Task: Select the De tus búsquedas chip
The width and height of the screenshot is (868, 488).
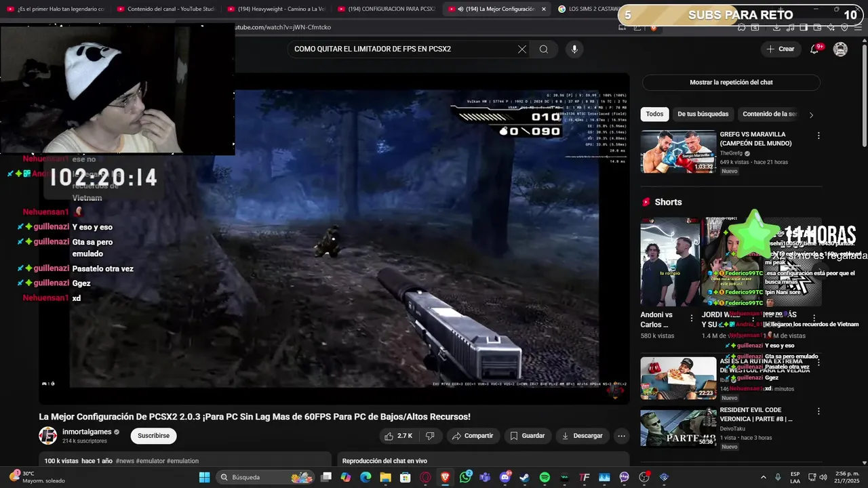Action: pyautogui.click(x=703, y=114)
